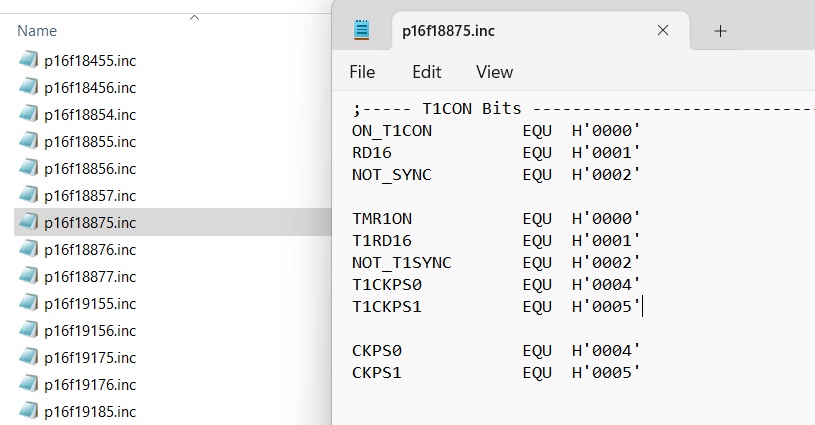Click the p16f18455.inc file icon
The height and width of the screenshot is (425, 815).
28,60
